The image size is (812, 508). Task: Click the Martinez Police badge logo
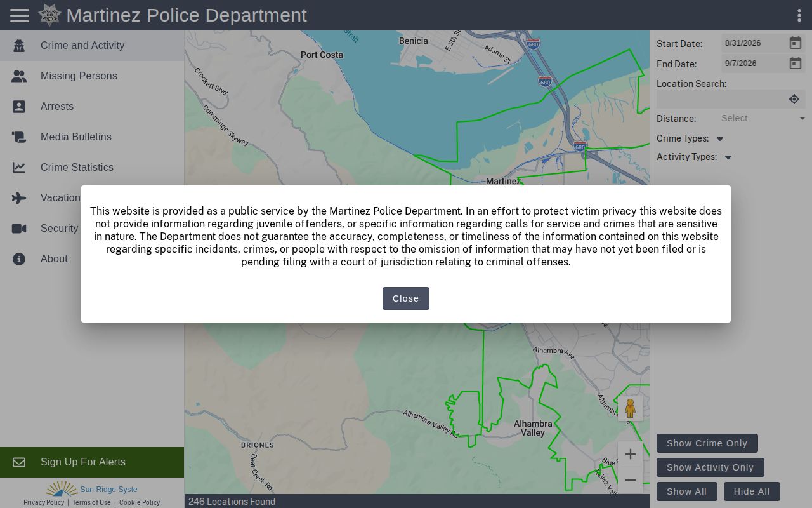point(49,15)
